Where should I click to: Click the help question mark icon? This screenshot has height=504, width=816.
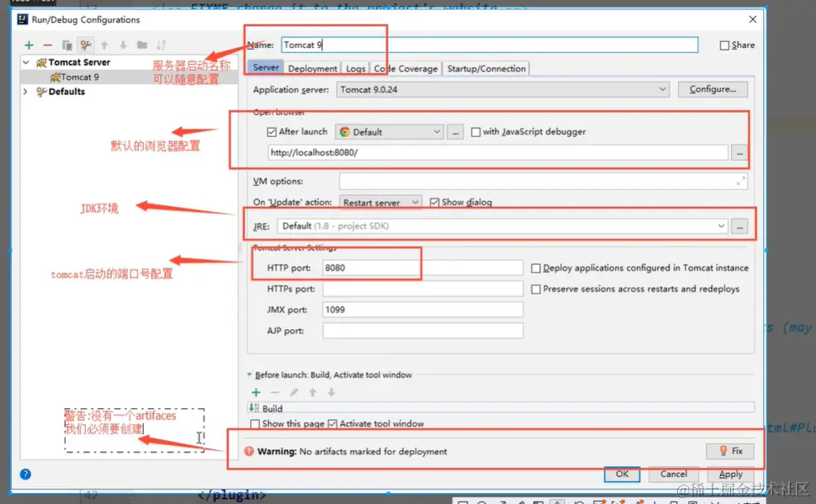(x=25, y=474)
